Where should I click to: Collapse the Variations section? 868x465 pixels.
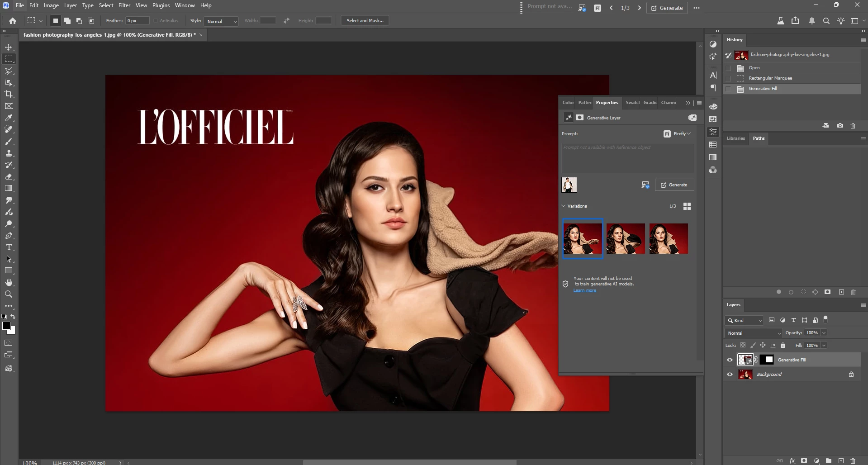tap(564, 206)
